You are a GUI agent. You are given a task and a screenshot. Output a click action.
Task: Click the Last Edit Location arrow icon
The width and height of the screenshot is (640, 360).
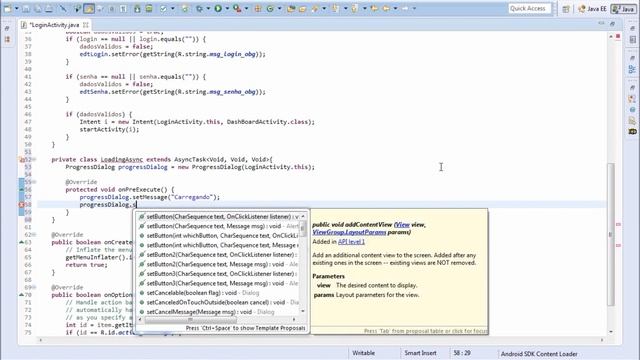coord(374,9)
